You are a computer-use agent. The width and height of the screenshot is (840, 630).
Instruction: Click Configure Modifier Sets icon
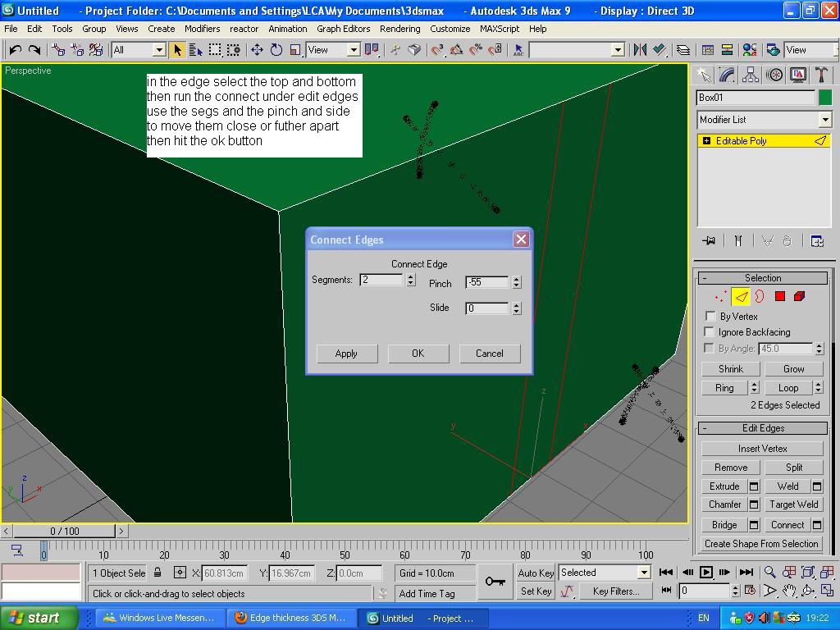(817, 240)
